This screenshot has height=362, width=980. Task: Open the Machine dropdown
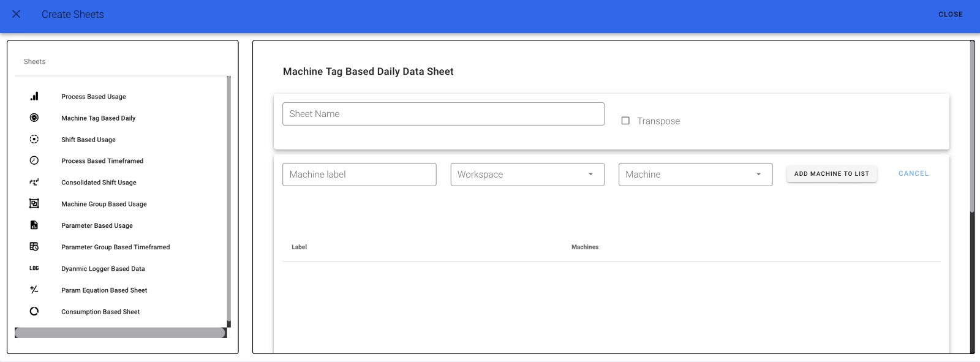696,175
